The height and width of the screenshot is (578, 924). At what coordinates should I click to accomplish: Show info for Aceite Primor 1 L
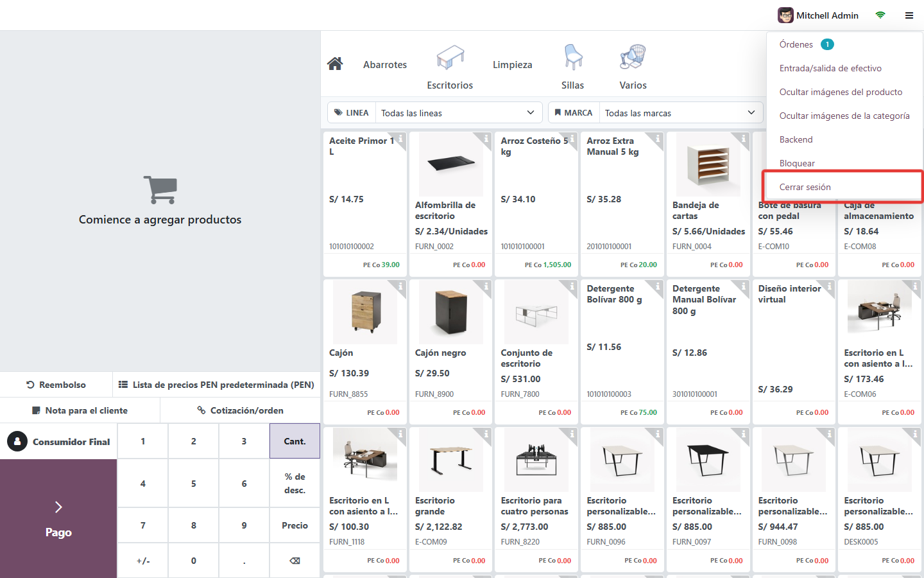tap(400, 138)
